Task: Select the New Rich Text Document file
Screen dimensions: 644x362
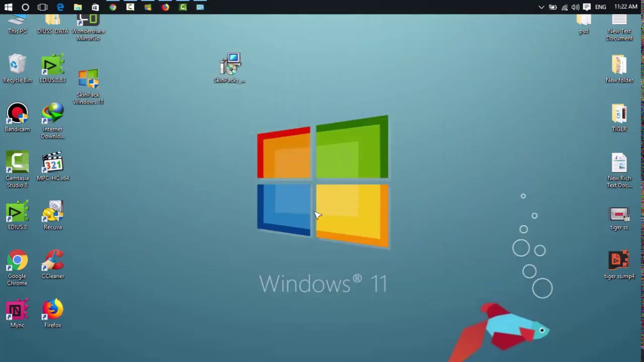Action: [619, 170]
